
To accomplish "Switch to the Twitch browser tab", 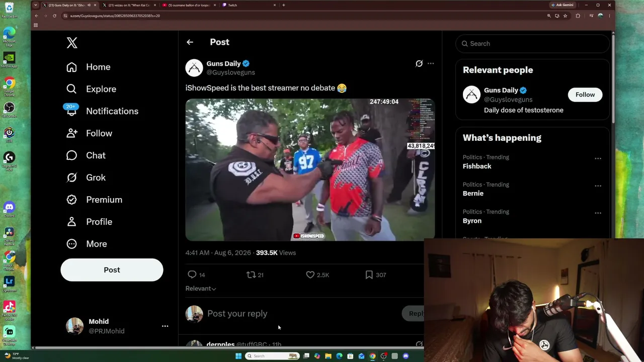I will click(249, 5).
